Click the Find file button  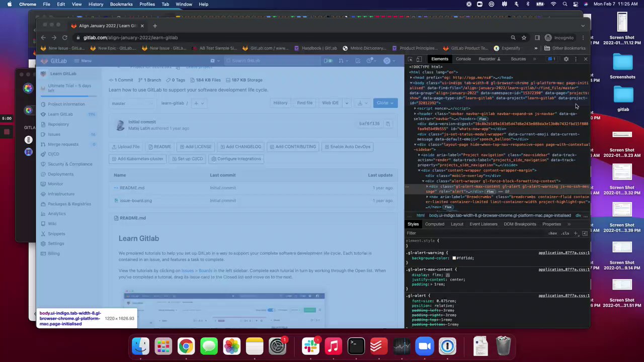pos(304,103)
